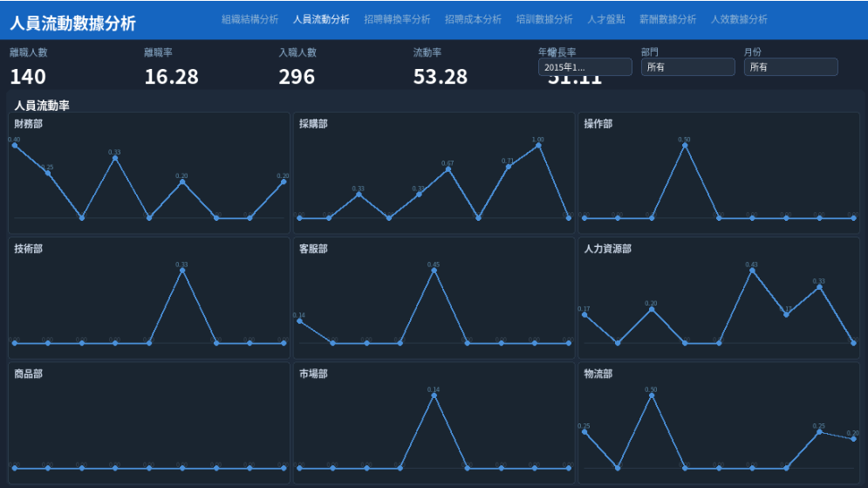Click the 0.14 peak in 市場部 chart
Screen dimensions: 868x488
click(434, 395)
